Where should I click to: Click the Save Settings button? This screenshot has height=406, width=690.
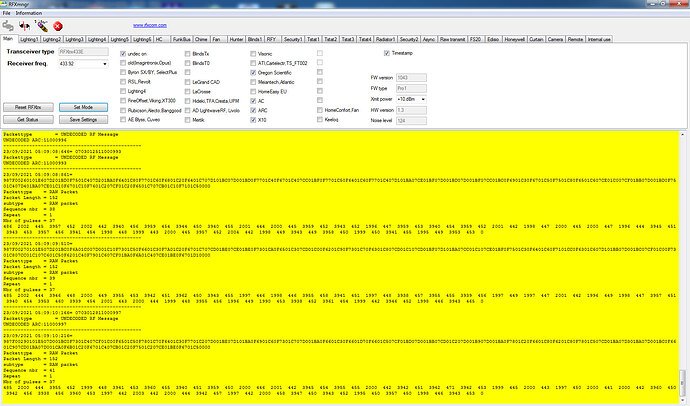tap(83, 120)
